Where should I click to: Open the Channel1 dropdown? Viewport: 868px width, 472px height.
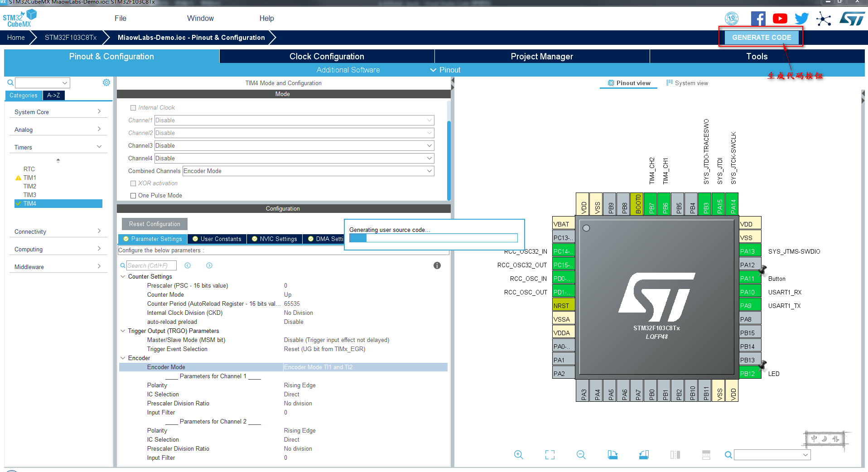294,120
